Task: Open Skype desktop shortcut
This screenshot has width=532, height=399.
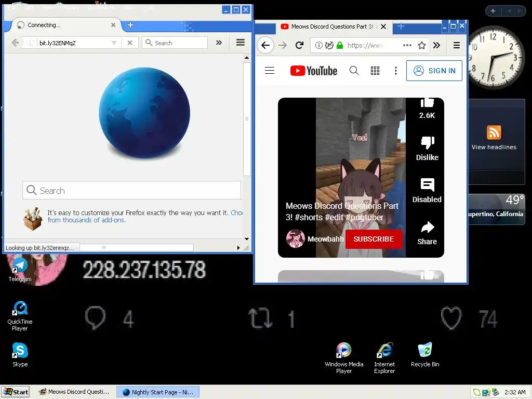Action: point(20,355)
